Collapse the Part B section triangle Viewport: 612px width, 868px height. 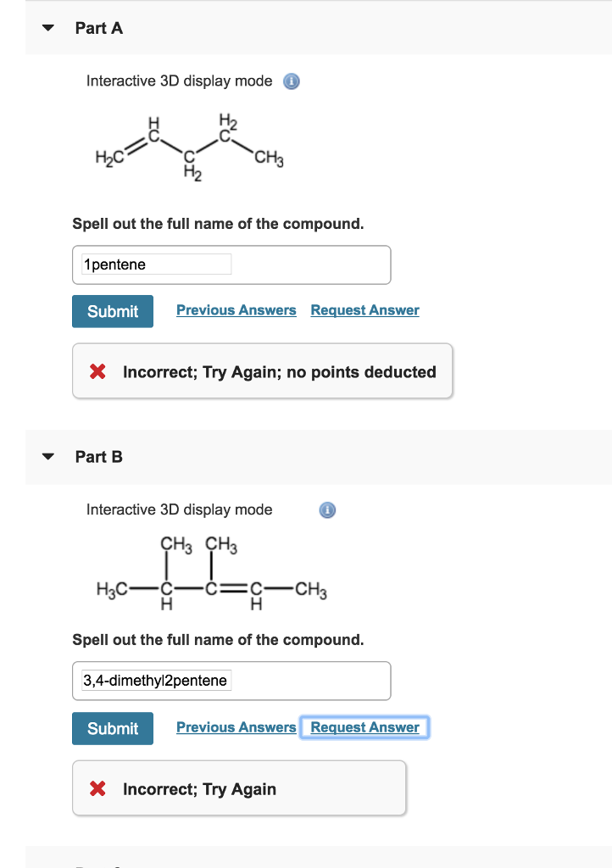coord(49,458)
